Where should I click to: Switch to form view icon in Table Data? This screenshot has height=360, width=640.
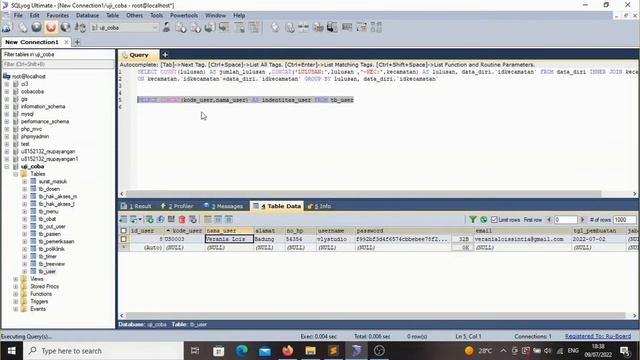[218, 220]
